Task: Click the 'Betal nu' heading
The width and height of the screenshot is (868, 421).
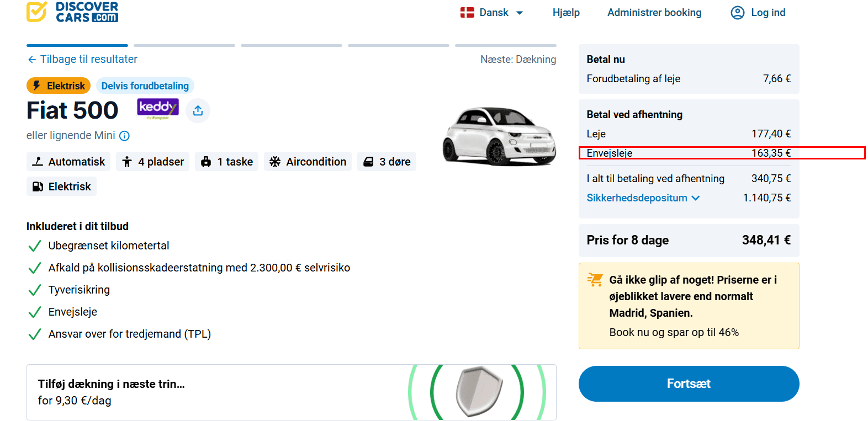Action: tap(606, 59)
